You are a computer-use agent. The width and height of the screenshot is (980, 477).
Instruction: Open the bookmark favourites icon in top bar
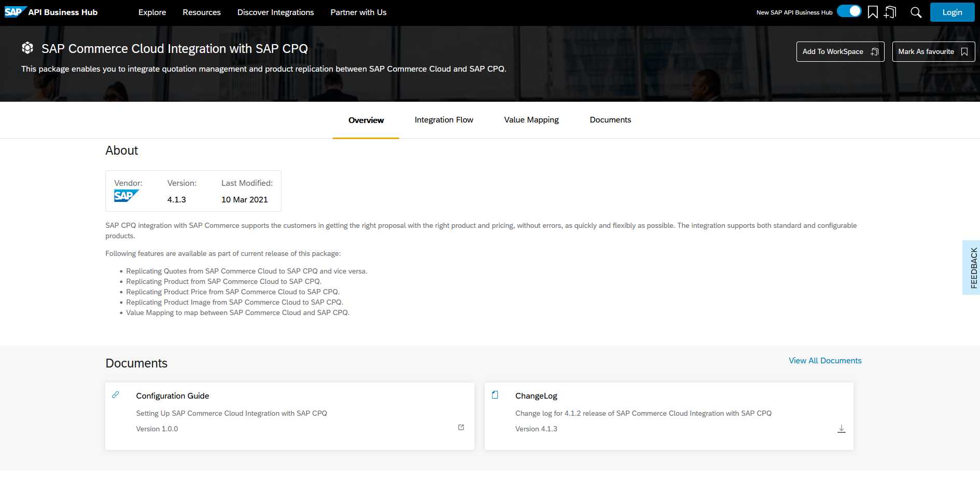coord(873,12)
